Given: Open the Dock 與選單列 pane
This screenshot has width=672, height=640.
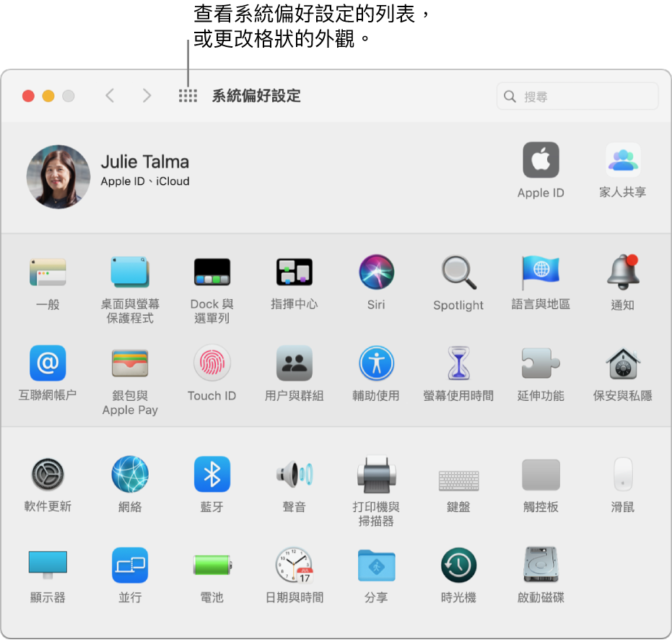Looking at the screenshot, I should point(211,272).
